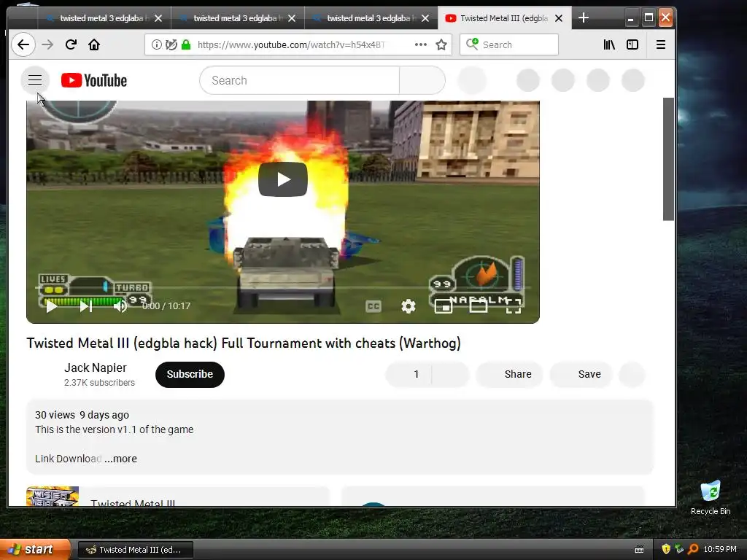Expand description with ...more
The width and height of the screenshot is (747, 560).
coord(120,459)
